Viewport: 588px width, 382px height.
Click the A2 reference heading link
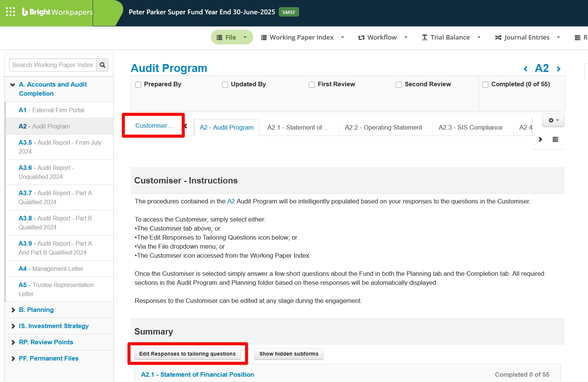click(542, 68)
